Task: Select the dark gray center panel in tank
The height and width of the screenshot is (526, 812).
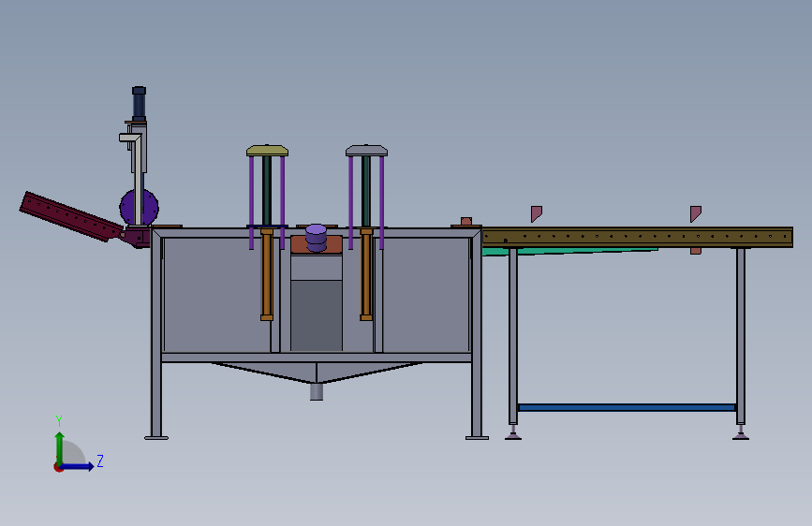Action: pos(317,315)
